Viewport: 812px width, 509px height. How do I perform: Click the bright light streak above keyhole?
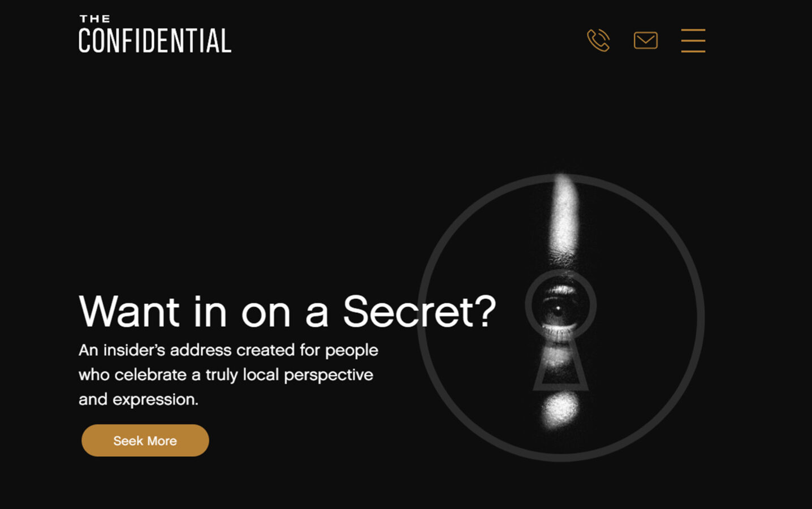(564, 215)
